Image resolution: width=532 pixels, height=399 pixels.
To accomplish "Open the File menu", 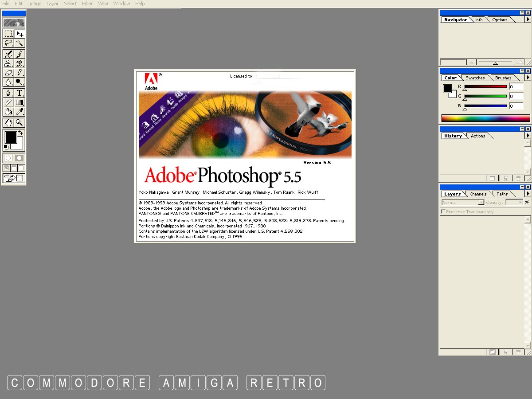I will click(6, 4).
